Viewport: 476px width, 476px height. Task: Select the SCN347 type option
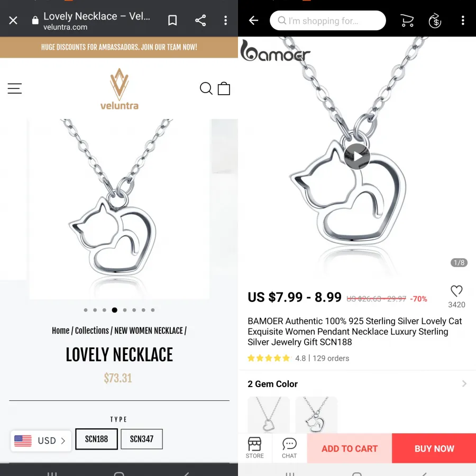point(142,439)
